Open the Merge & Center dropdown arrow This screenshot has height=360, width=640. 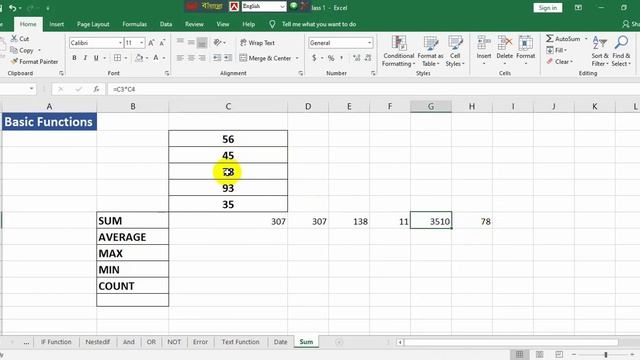297,58
